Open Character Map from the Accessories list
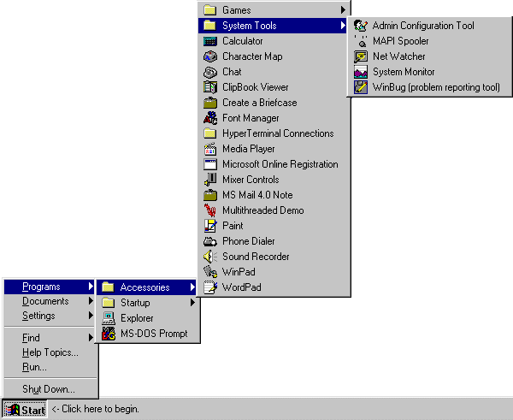The width and height of the screenshot is (513, 420). point(274,56)
